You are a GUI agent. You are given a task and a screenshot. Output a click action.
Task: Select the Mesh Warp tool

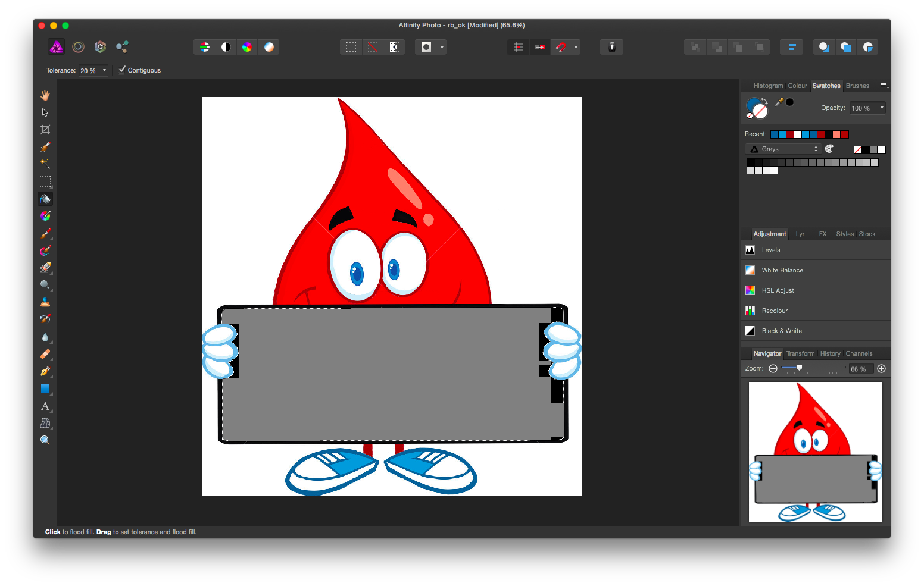coord(45,424)
